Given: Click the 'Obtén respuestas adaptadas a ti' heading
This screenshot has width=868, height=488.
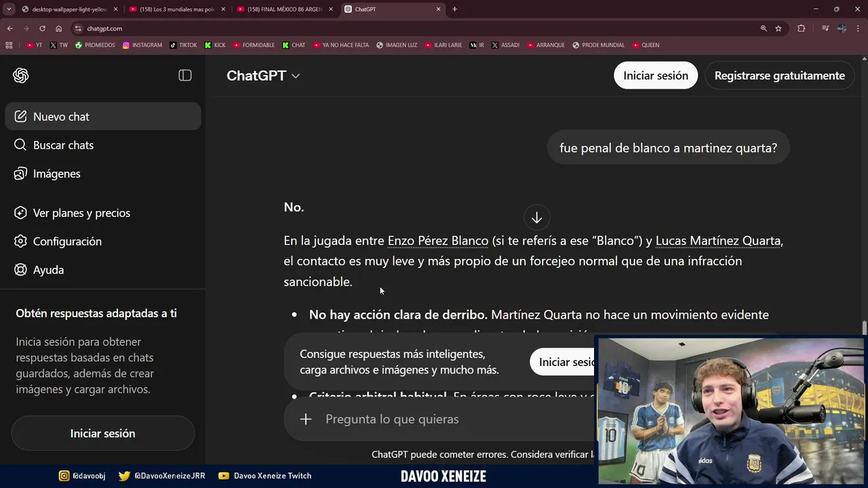Looking at the screenshot, I should 96,313.
